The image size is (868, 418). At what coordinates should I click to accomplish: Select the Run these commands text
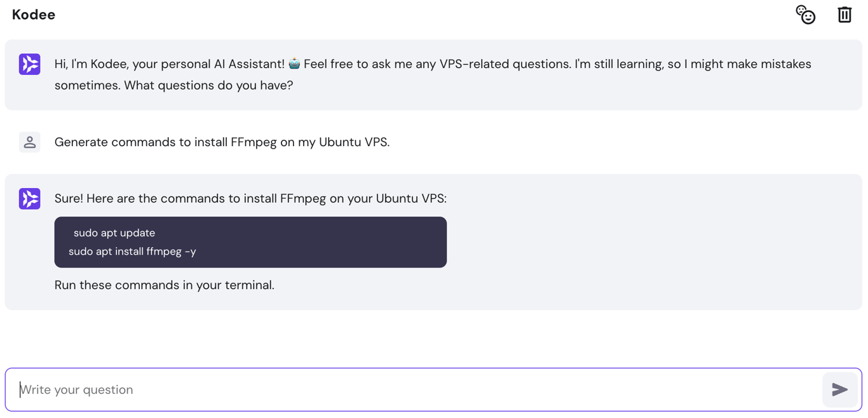tap(164, 285)
